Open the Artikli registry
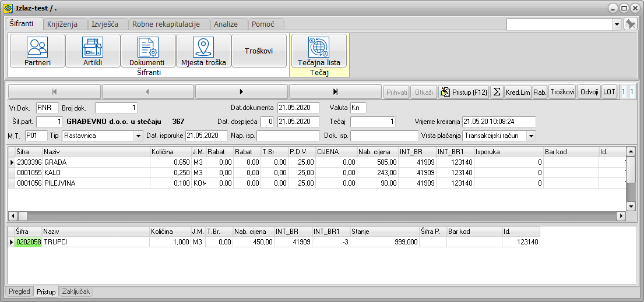The image size is (644, 302). pos(93,51)
